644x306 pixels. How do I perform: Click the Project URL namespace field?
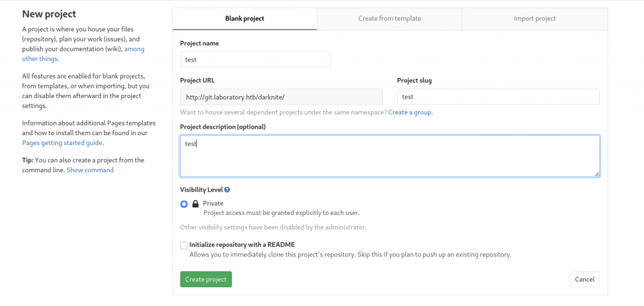pyautogui.click(x=281, y=97)
